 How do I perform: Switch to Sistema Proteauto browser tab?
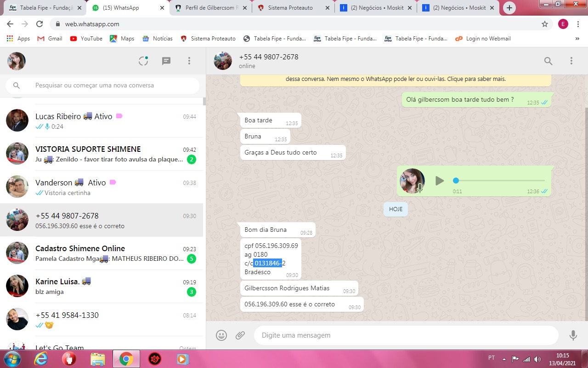coord(294,8)
